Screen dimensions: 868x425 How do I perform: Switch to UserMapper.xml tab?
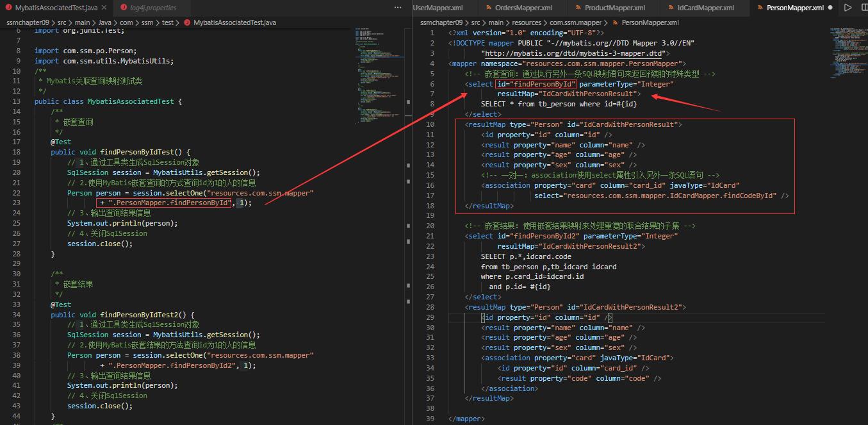click(438, 8)
